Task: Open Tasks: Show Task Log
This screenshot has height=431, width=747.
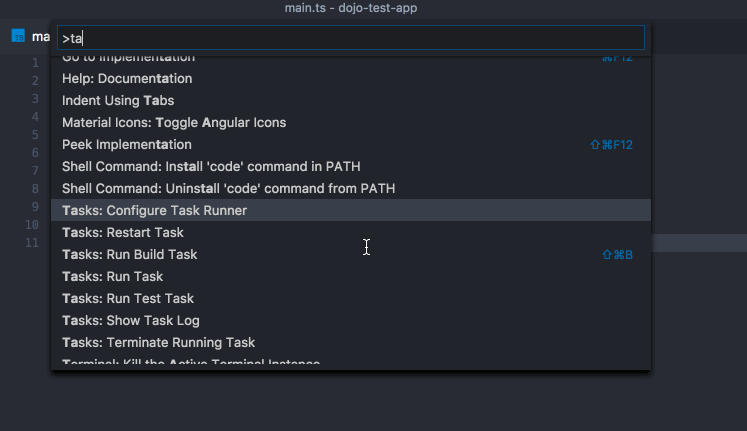Action: (x=351, y=320)
